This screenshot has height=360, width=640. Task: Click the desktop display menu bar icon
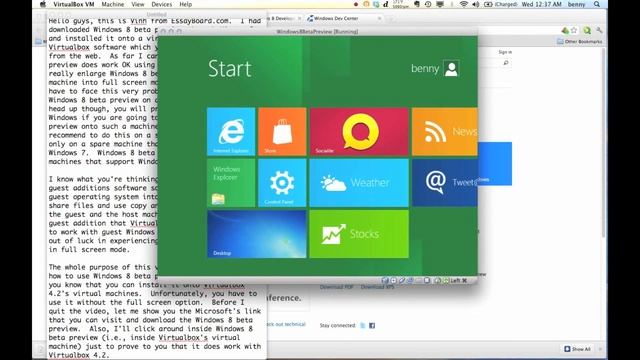(x=440, y=4)
